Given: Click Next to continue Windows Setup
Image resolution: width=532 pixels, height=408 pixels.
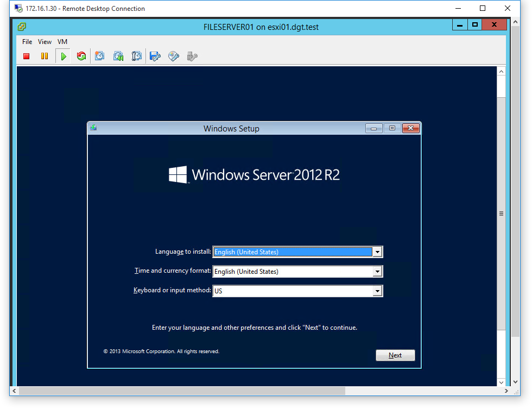Looking at the screenshot, I should click(395, 355).
